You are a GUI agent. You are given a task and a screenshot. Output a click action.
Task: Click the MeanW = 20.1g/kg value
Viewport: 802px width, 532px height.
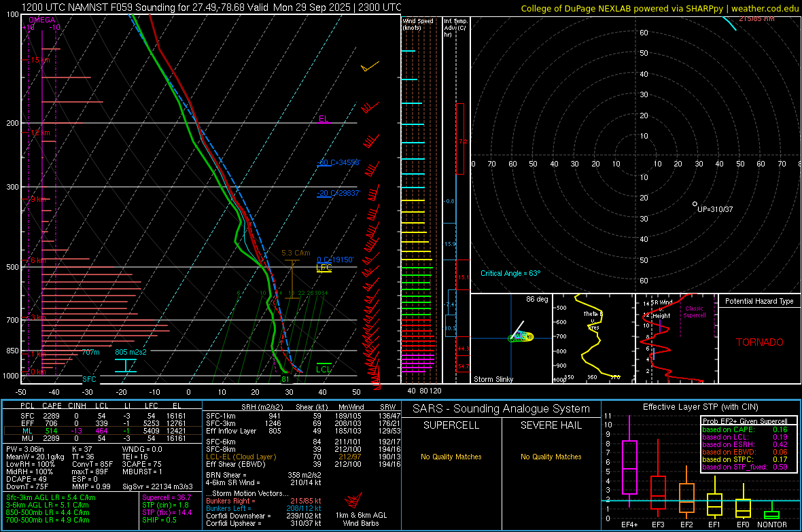point(35,457)
